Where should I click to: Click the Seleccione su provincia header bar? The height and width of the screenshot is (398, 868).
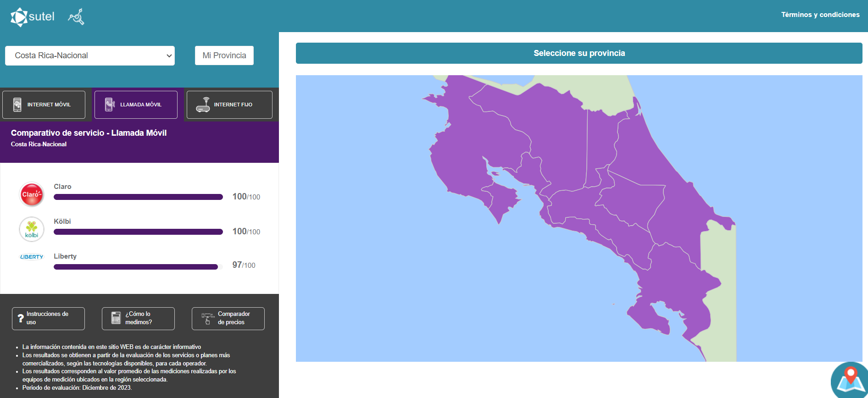[x=579, y=53]
